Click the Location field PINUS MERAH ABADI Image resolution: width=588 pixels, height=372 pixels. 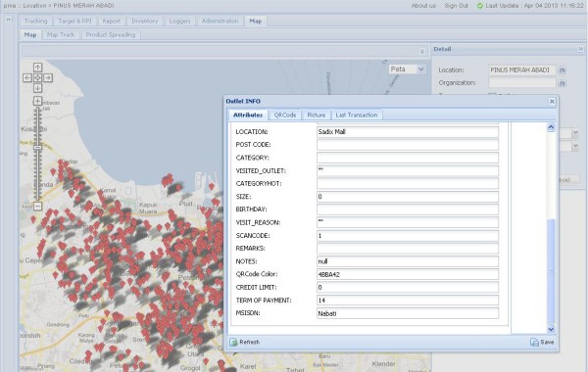pyautogui.click(x=522, y=70)
